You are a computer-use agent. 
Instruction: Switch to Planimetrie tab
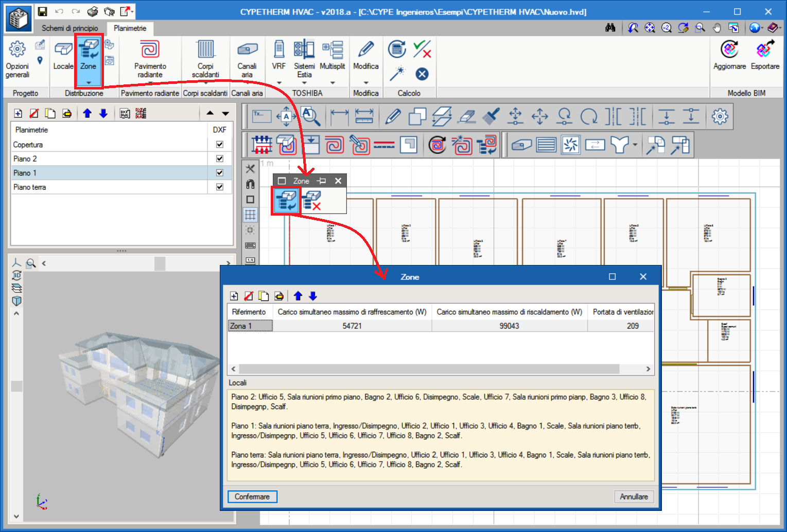pyautogui.click(x=130, y=28)
